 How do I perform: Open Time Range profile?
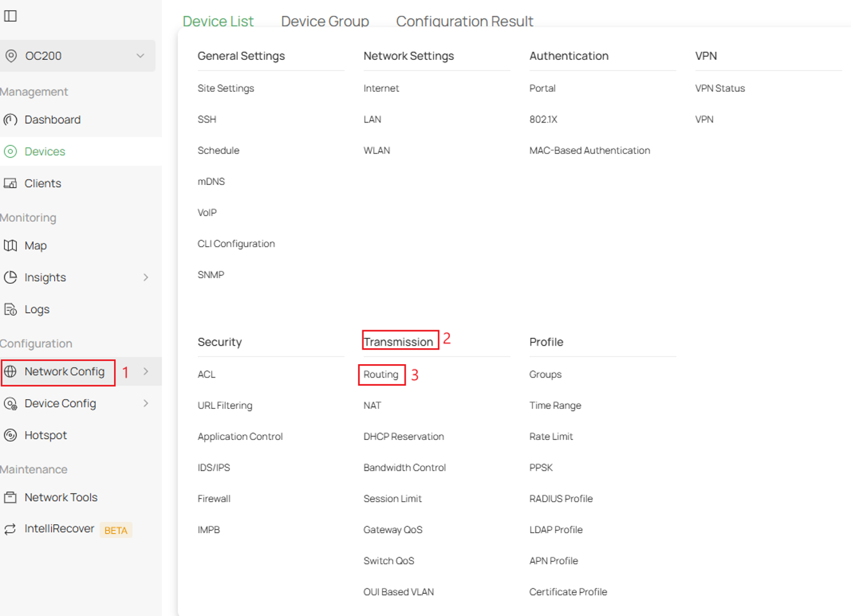coord(555,406)
